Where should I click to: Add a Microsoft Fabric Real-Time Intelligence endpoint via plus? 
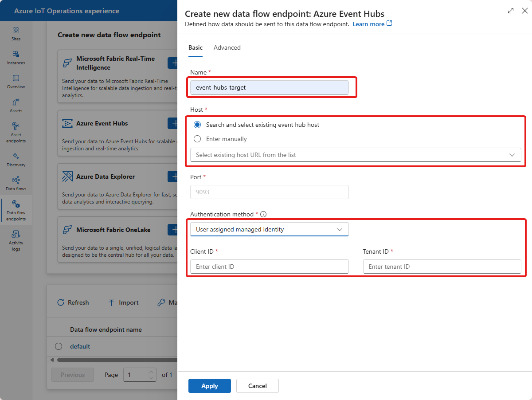173,63
